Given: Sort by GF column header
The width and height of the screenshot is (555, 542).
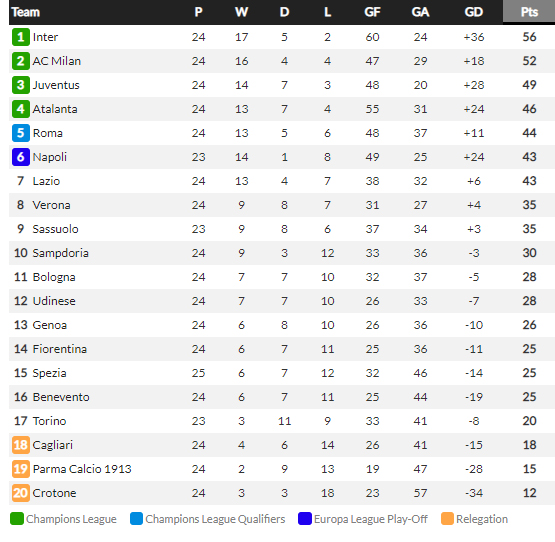Looking at the screenshot, I should pos(372,12).
